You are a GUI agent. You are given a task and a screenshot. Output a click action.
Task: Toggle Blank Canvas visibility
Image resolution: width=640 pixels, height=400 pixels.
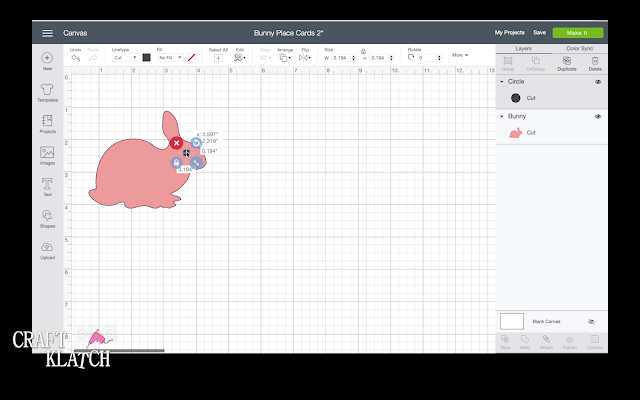591,322
